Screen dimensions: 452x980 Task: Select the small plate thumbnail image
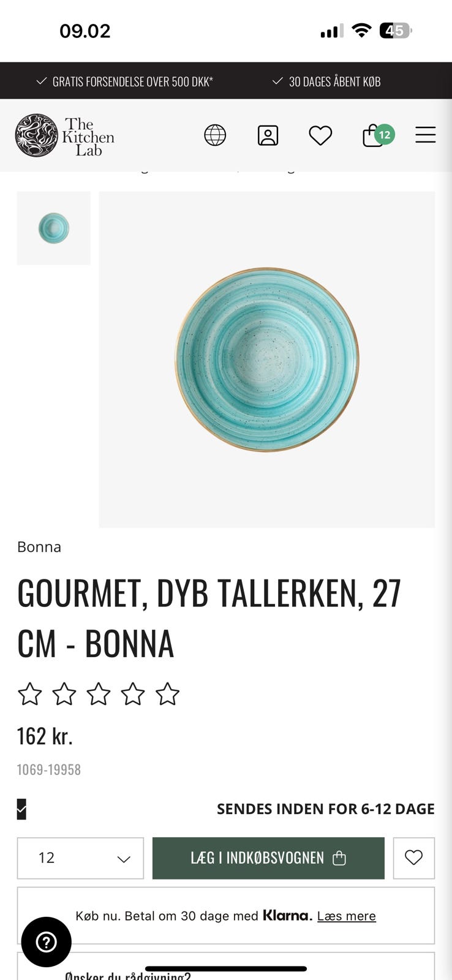pyautogui.click(x=54, y=228)
